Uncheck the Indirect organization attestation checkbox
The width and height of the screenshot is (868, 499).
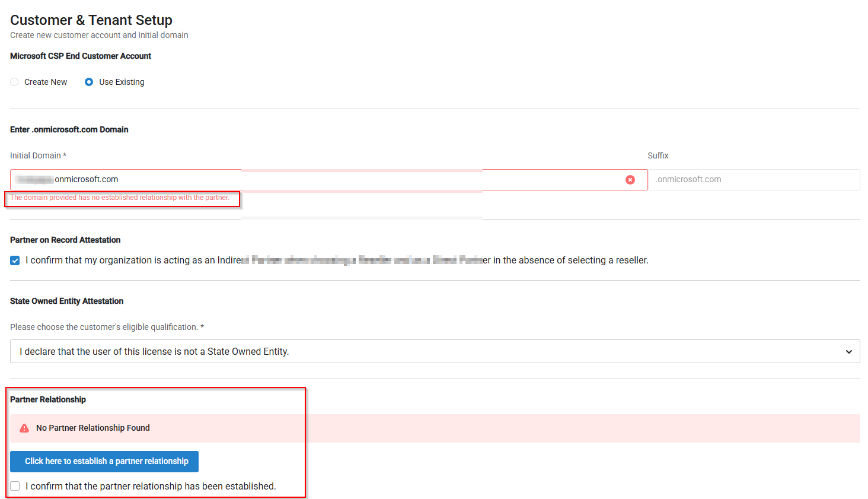pyautogui.click(x=15, y=260)
